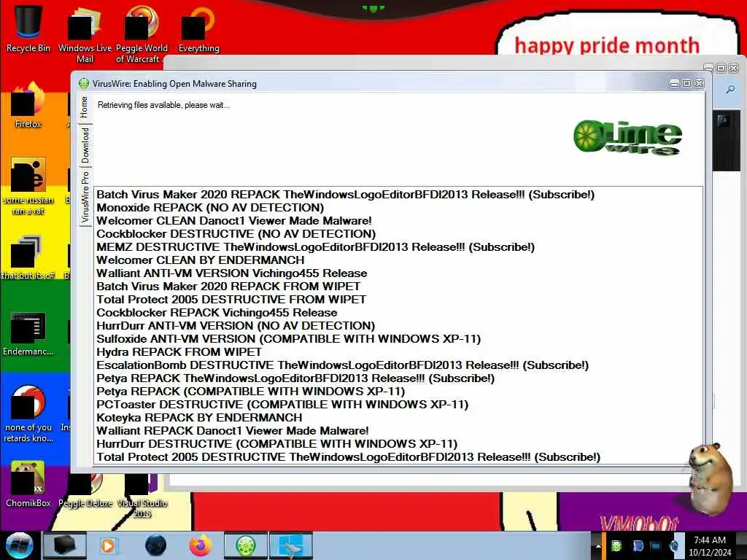Click the clock showing 7:44 AM

pyautogui.click(x=710, y=546)
